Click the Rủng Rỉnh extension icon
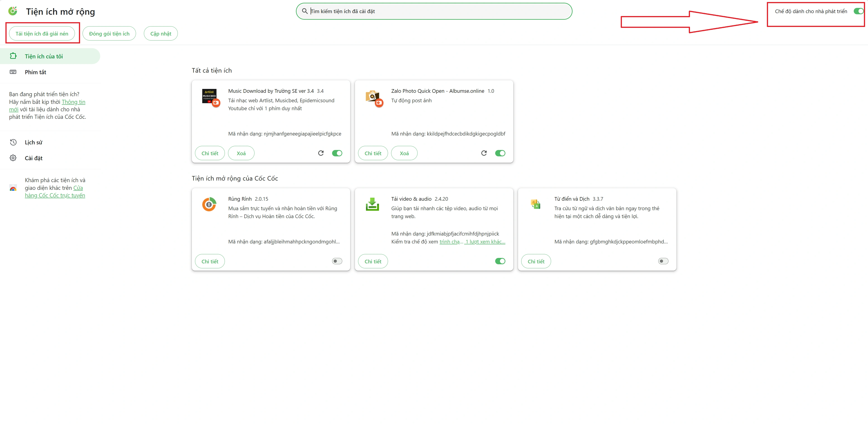 tap(209, 204)
